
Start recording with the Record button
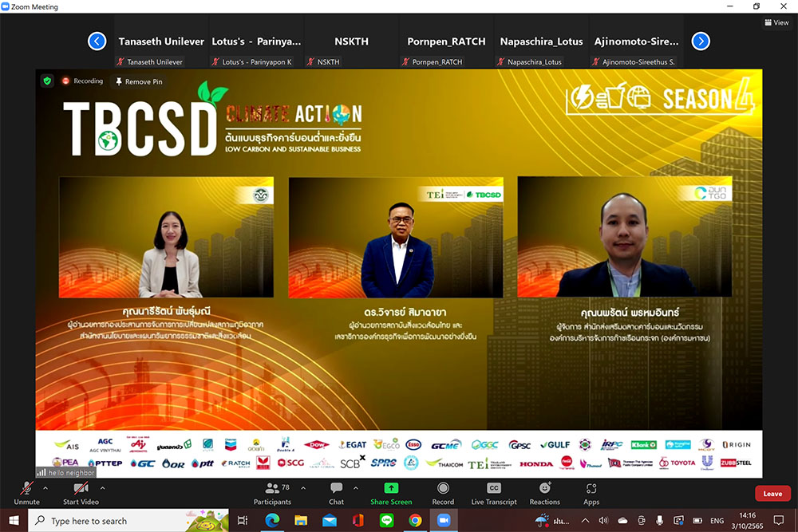(x=443, y=494)
